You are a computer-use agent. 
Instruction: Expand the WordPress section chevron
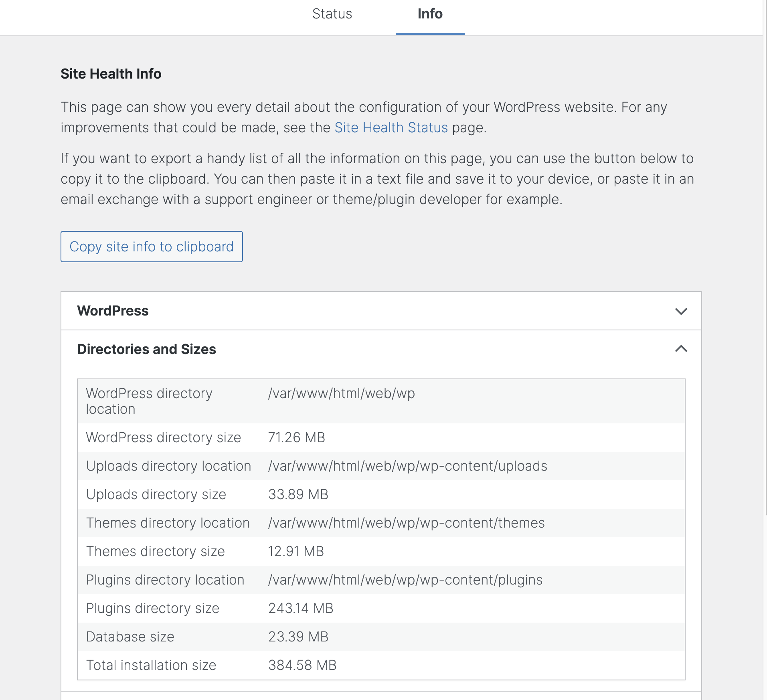coord(681,311)
